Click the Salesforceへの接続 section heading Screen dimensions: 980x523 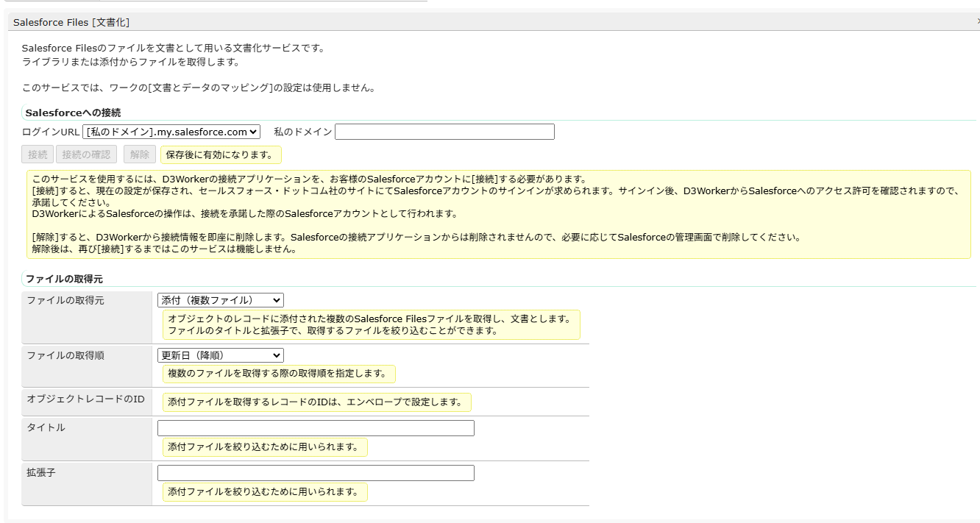(x=73, y=113)
